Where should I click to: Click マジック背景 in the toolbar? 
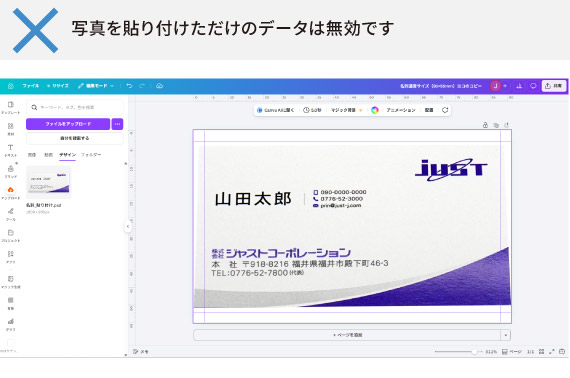pos(346,110)
